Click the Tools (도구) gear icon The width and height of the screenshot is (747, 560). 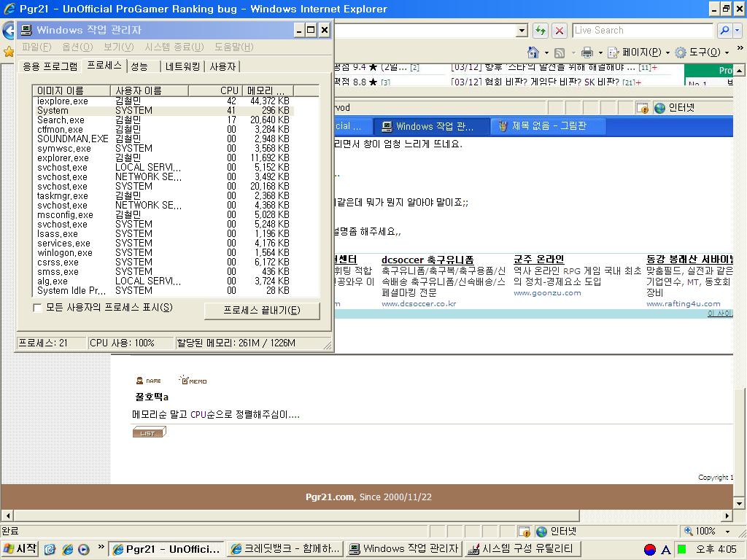pyautogui.click(x=681, y=52)
